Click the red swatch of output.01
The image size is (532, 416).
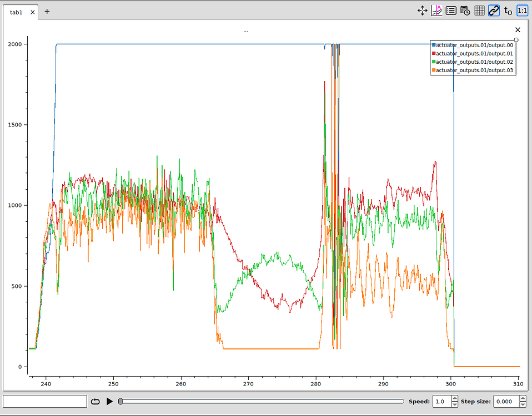coord(434,53)
